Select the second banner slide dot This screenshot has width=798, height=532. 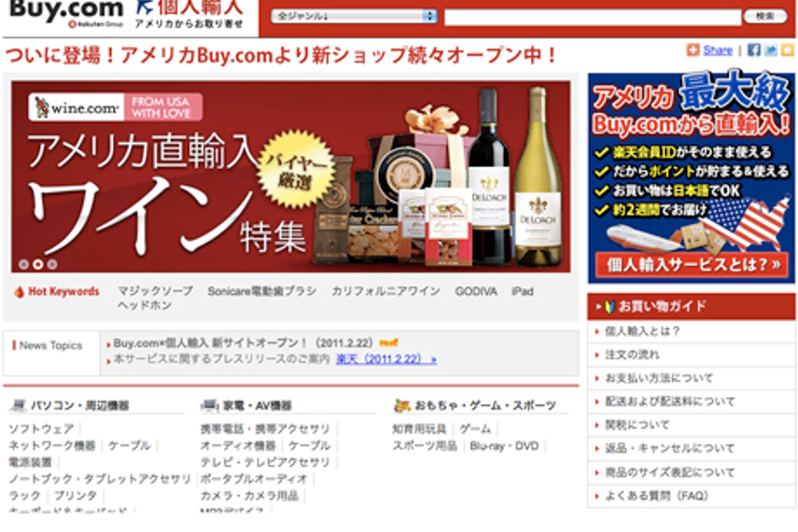tap(37, 264)
